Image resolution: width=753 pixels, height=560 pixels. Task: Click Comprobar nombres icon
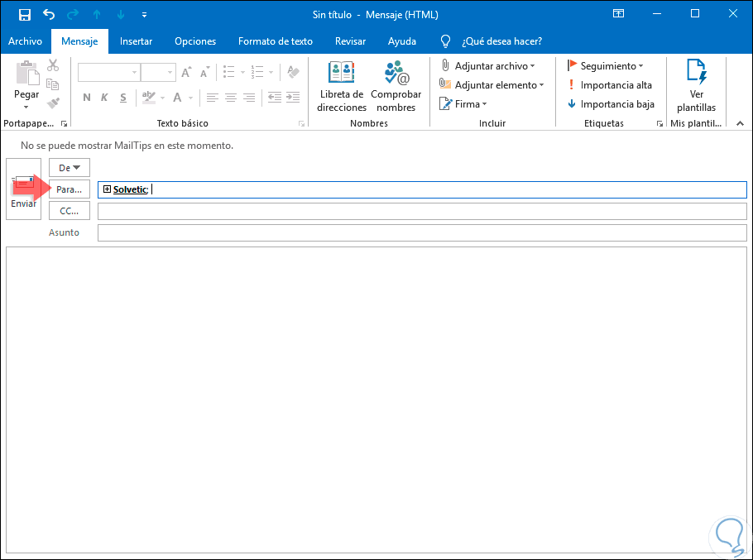pos(396,74)
